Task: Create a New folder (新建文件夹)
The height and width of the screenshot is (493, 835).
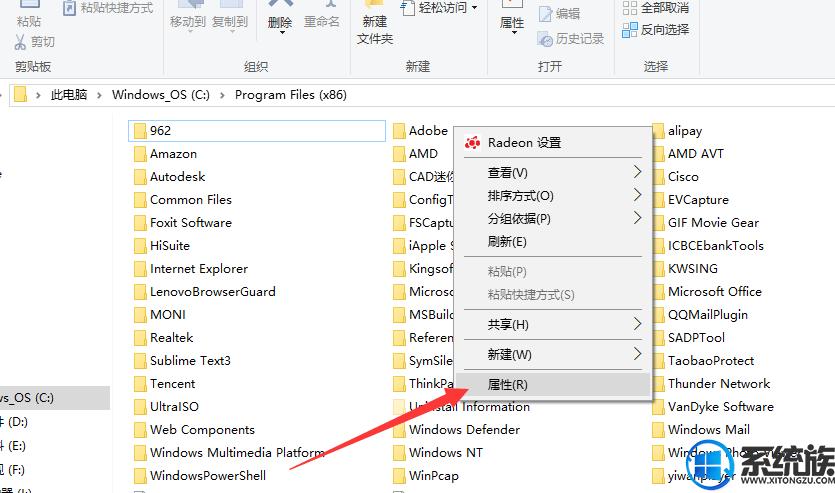Action: click(x=375, y=24)
